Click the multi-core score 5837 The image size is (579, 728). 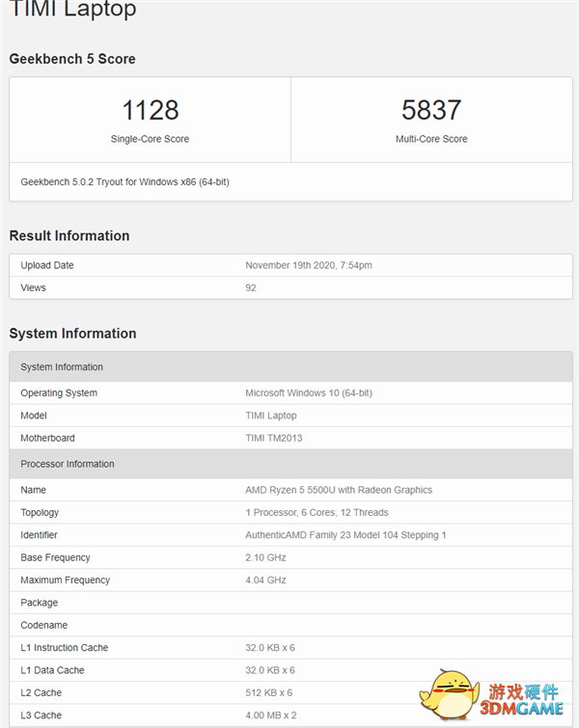pyautogui.click(x=431, y=110)
